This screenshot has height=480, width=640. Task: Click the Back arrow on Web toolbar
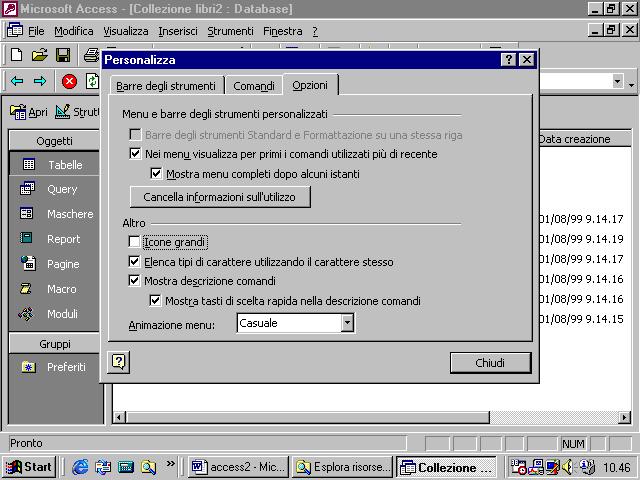pos(17,81)
